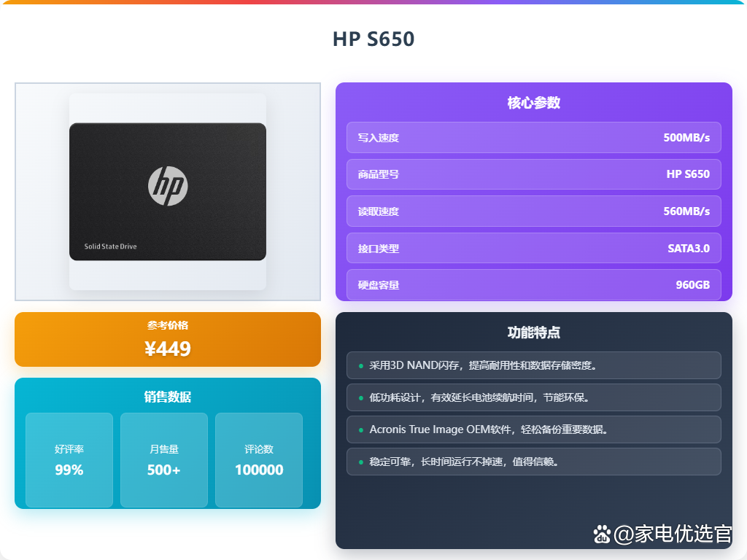Image resolution: width=747 pixels, height=560 pixels.
Task: Click the HP S650 page title
Action: (373, 39)
